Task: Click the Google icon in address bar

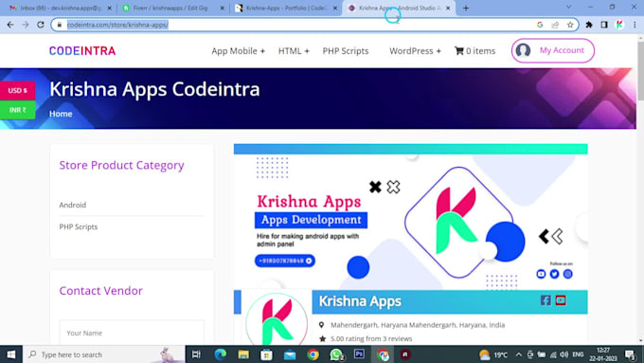Action: click(540, 25)
